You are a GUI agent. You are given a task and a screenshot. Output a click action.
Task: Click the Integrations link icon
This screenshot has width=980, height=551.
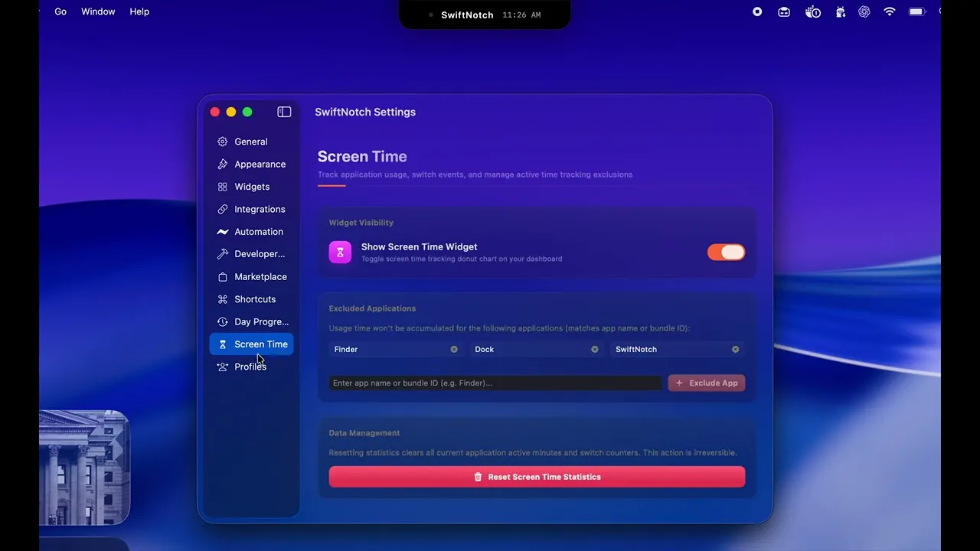click(x=222, y=209)
